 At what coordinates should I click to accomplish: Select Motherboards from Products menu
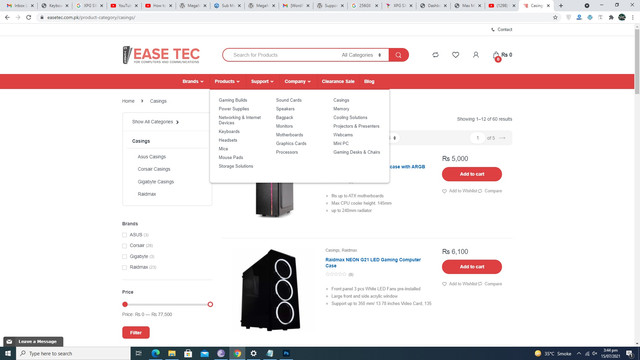[x=289, y=135]
